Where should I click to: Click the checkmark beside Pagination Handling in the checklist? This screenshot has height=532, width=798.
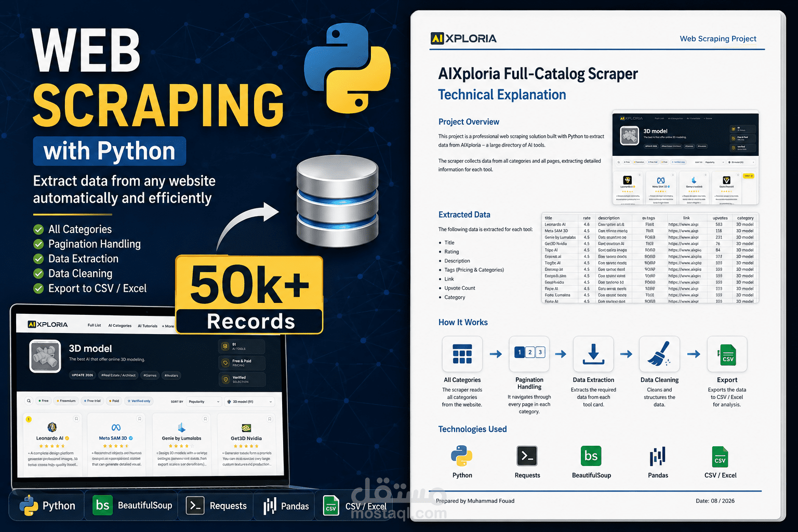(38, 244)
